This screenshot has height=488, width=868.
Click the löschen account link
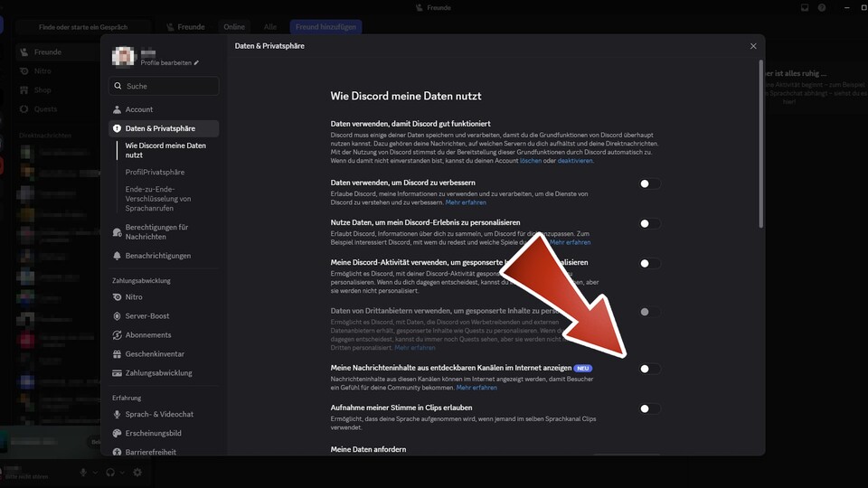(531, 161)
